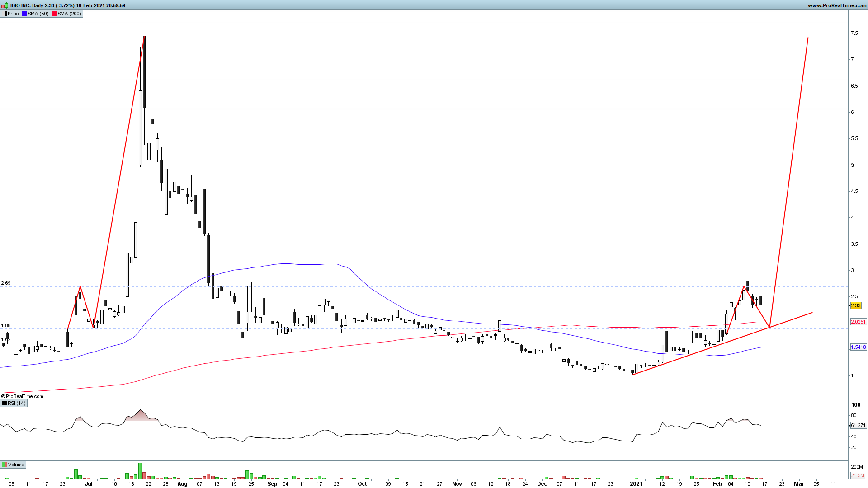The image size is (868, 488).
Task: Click the candlestick icon beside IBIO INC. title
Action: [5, 5]
